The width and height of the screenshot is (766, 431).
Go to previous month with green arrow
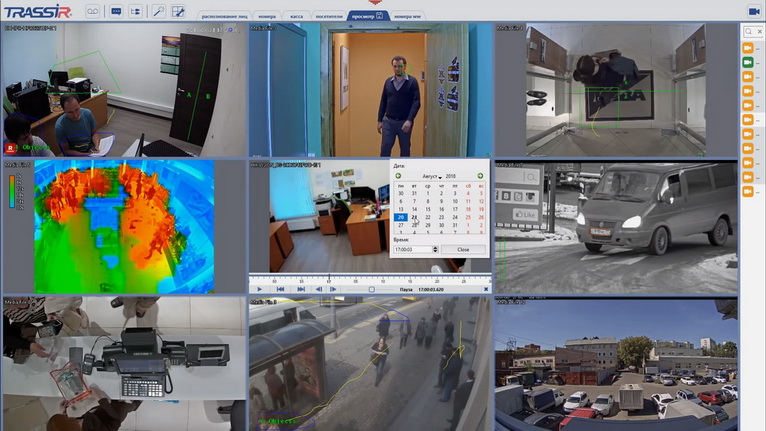(x=398, y=176)
